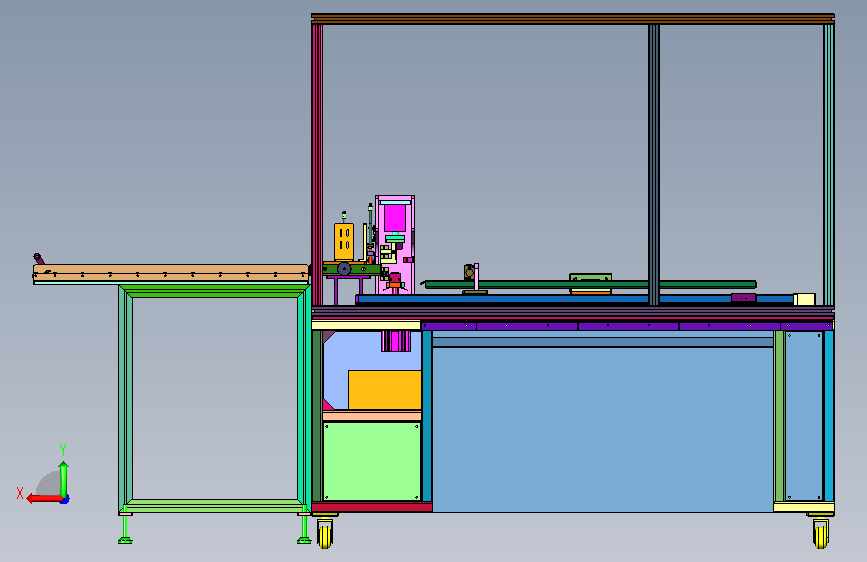Click the blue Z axis dot at the triad origin
This screenshot has height=562, width=867.
tap(66, 499)
